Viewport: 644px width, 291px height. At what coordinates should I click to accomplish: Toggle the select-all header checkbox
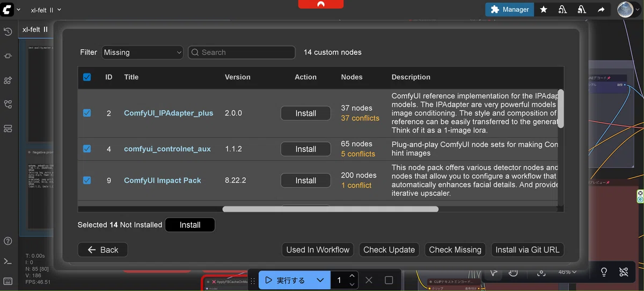coord(87,77)
